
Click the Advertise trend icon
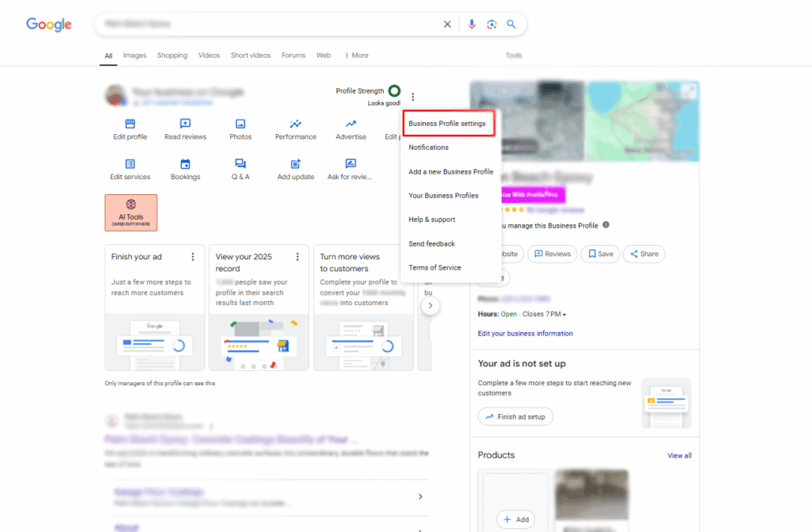(350, 124)
